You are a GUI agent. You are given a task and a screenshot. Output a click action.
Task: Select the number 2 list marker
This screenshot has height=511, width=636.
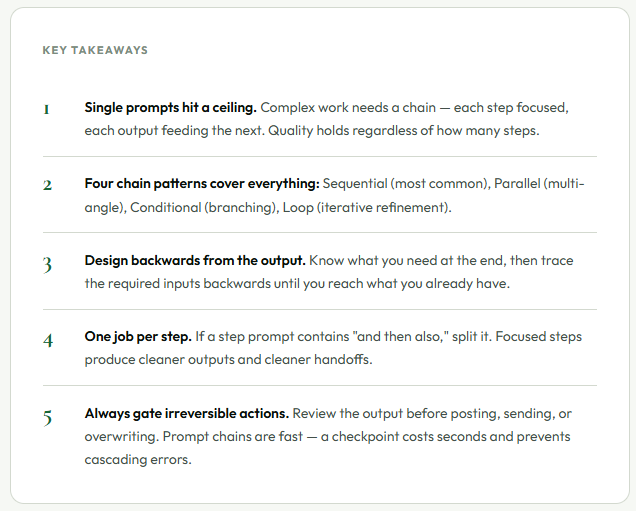pos(47,185)
